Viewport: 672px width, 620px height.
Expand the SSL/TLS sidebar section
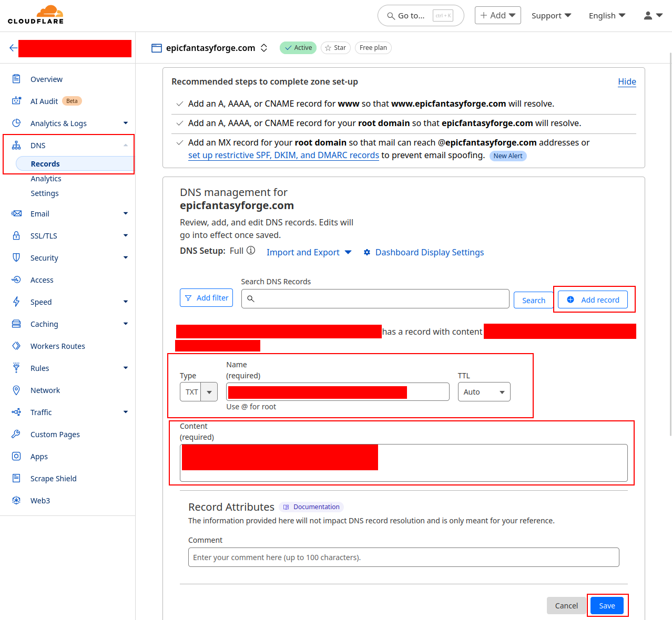(126, 235)
